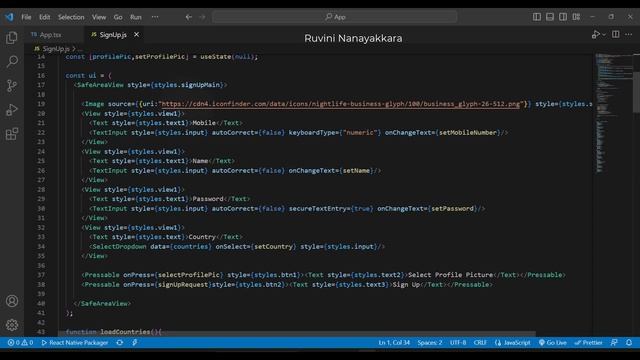Click Go Live in status bar
The width and height of the screenshot is (640, 360).
point(552,342)
